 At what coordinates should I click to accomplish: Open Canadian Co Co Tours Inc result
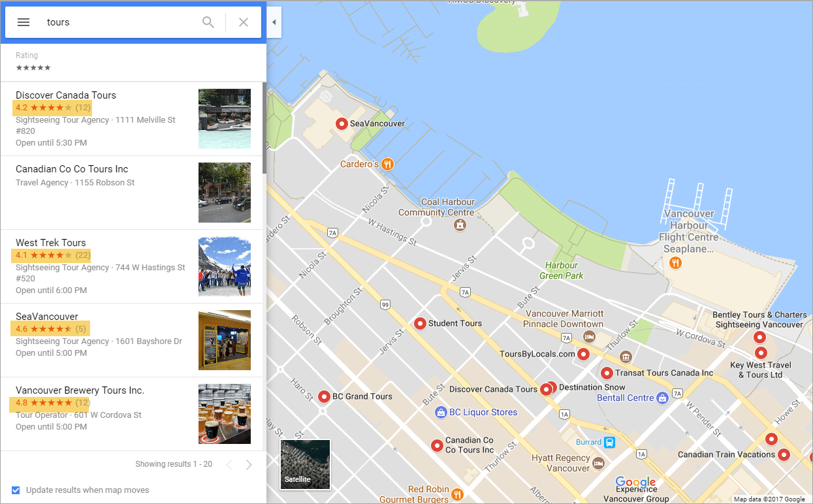[x=131, y=193]
